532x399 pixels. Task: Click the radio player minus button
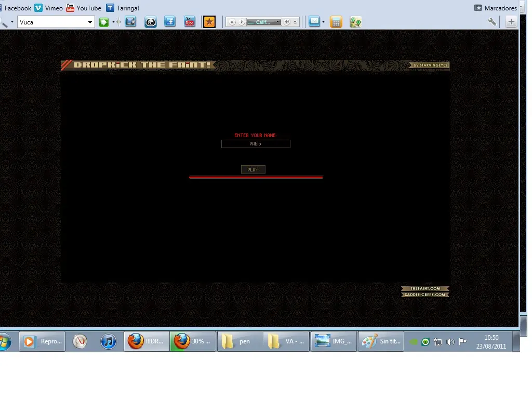295,22
